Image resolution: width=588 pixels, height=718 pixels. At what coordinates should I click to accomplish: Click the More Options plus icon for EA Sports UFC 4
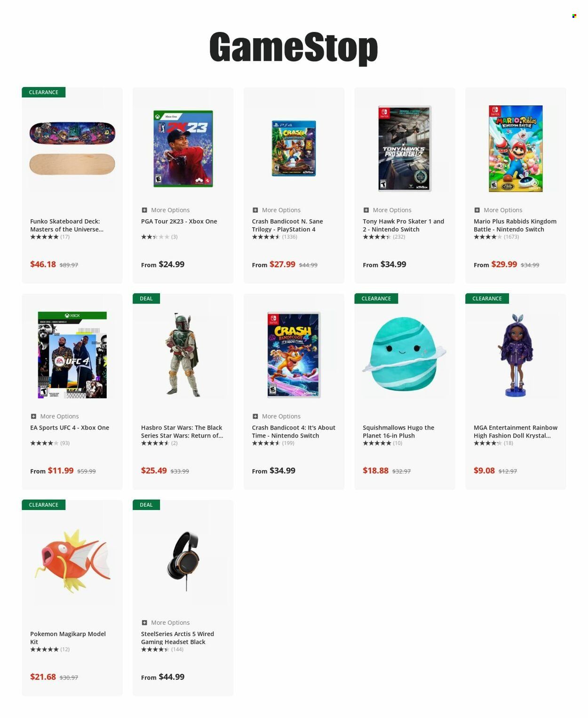pos(33,416)
